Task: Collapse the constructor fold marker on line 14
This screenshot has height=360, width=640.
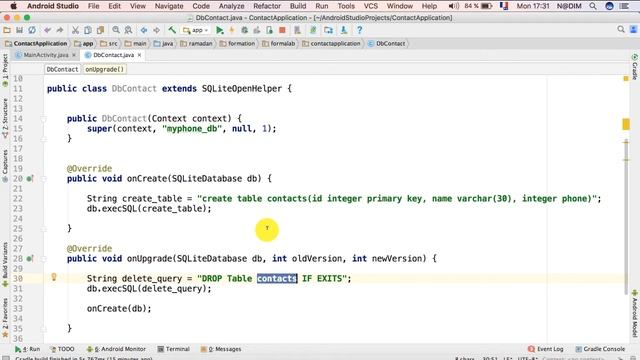Action: (x=43, y=119)
